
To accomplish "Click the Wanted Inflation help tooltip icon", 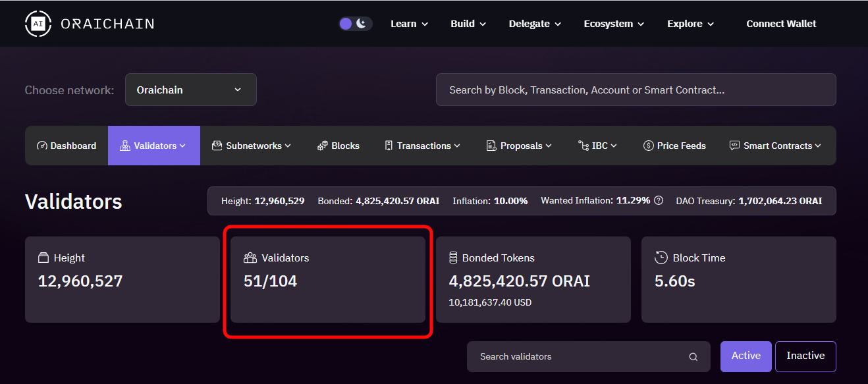I will (x=659, y=200).
